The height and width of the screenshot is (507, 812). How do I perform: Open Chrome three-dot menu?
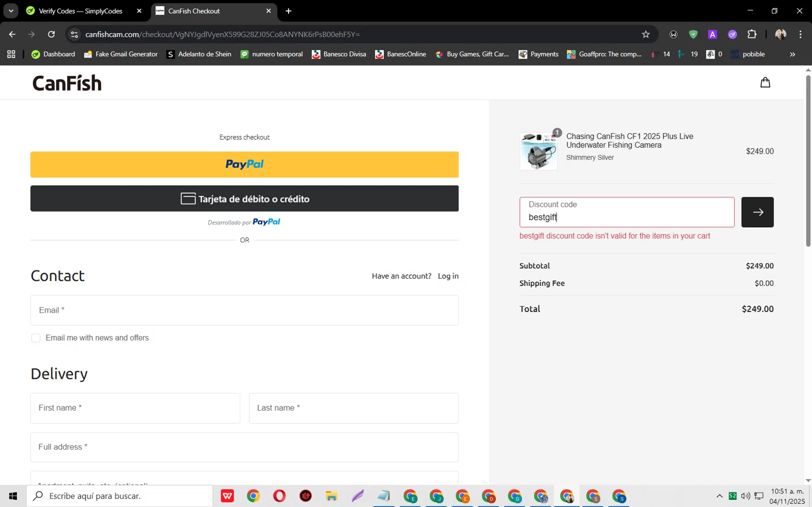coord(800,34)
